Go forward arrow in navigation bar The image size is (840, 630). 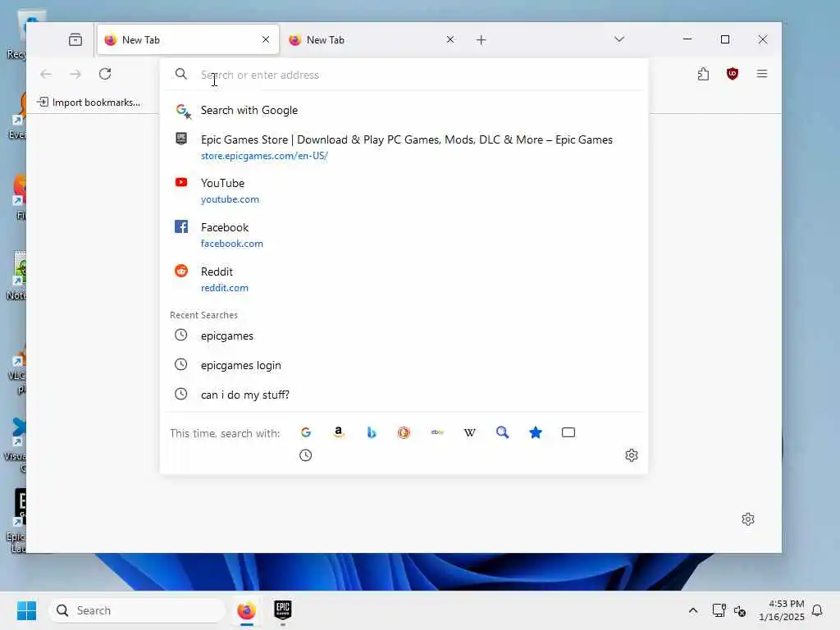point(75,74)
